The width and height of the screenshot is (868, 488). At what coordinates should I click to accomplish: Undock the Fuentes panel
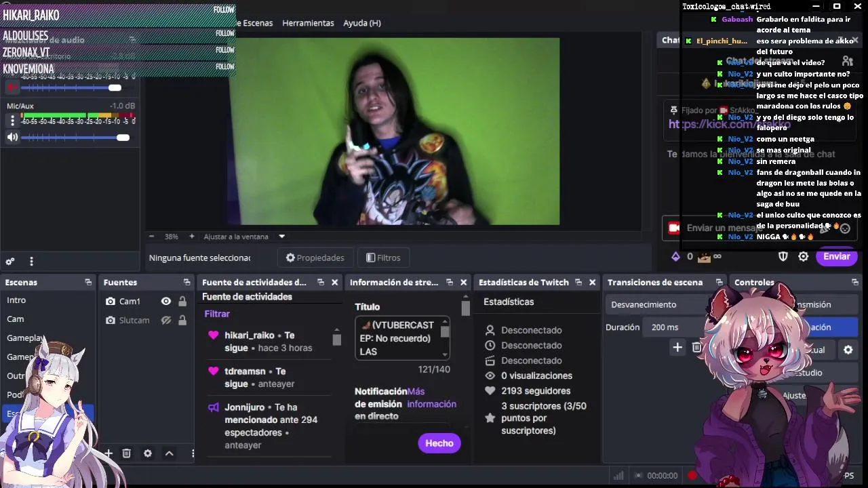(x=186, y=283)
